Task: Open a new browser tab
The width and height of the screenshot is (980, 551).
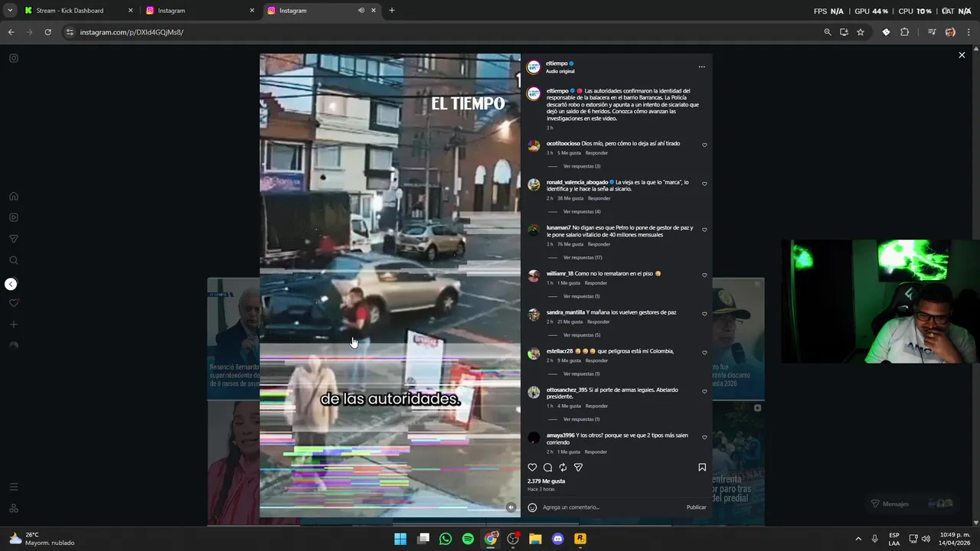Action: tap(391, 11)
